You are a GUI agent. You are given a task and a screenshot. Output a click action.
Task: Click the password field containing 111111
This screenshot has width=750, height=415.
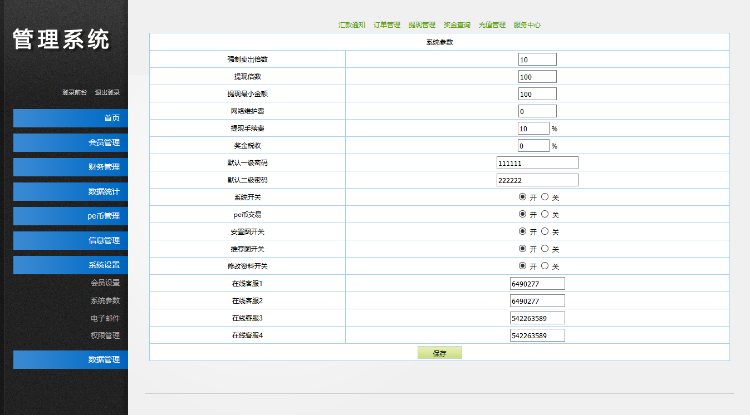click(x=537, y=163)
